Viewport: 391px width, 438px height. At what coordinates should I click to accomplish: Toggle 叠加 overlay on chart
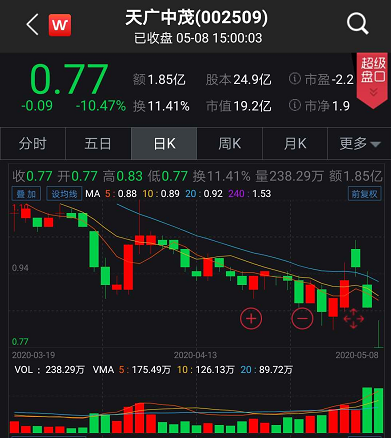(26, 194)
